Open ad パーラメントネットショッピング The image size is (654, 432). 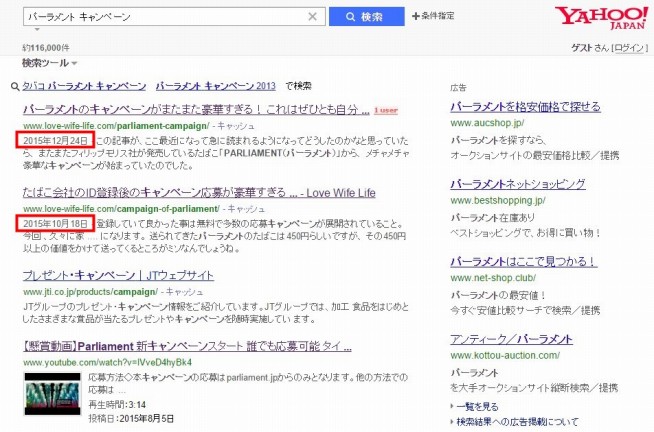(x=517, y=185)
